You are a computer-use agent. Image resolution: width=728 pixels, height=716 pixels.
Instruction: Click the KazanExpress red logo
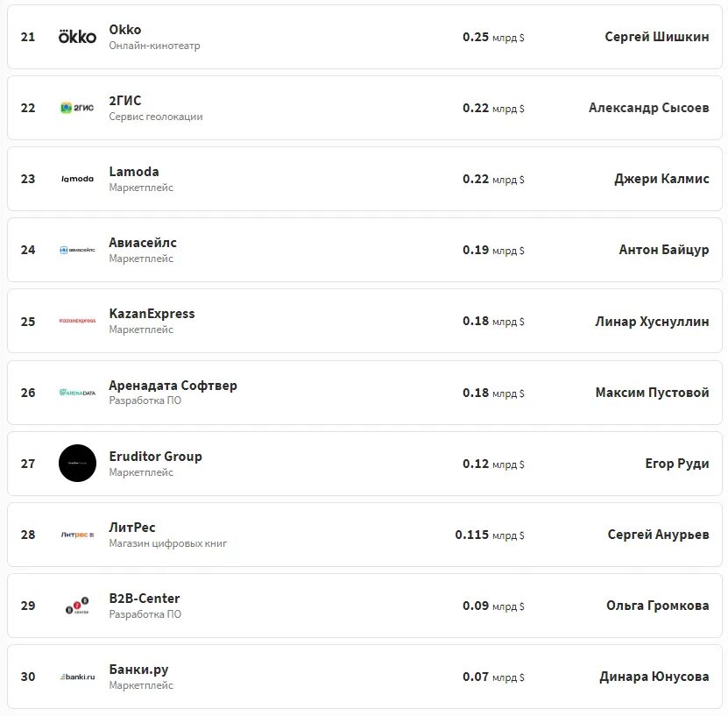[x=77, y=321]
